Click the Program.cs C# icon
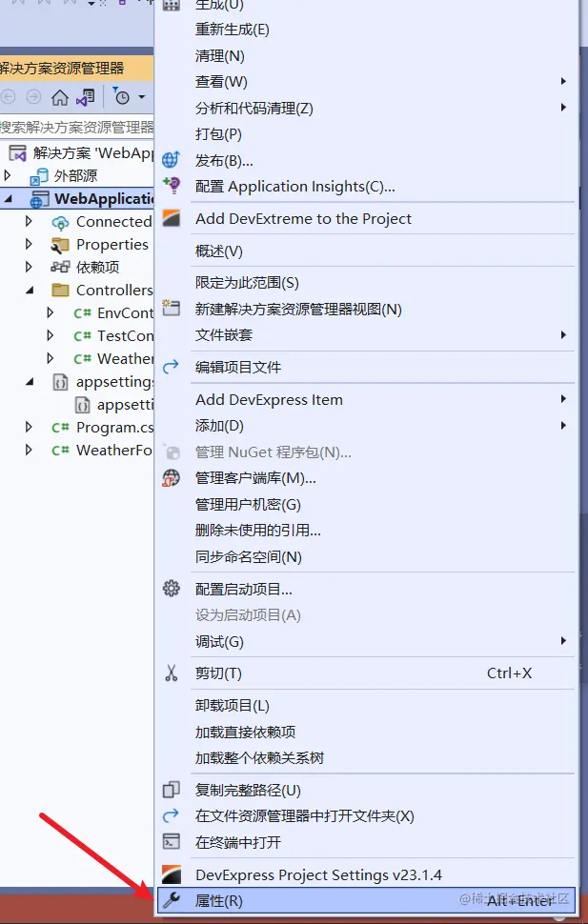The image size is (588, 924). [61, 428]
